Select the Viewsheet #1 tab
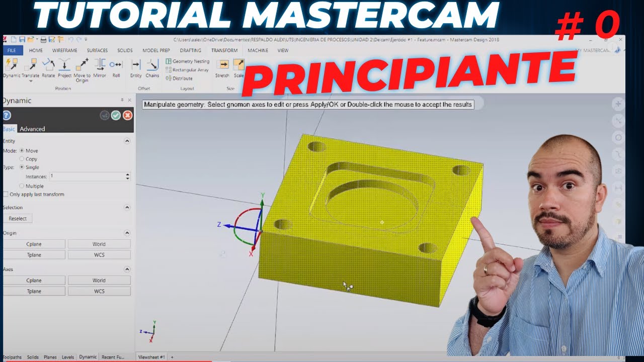 [x=151, y=357]
